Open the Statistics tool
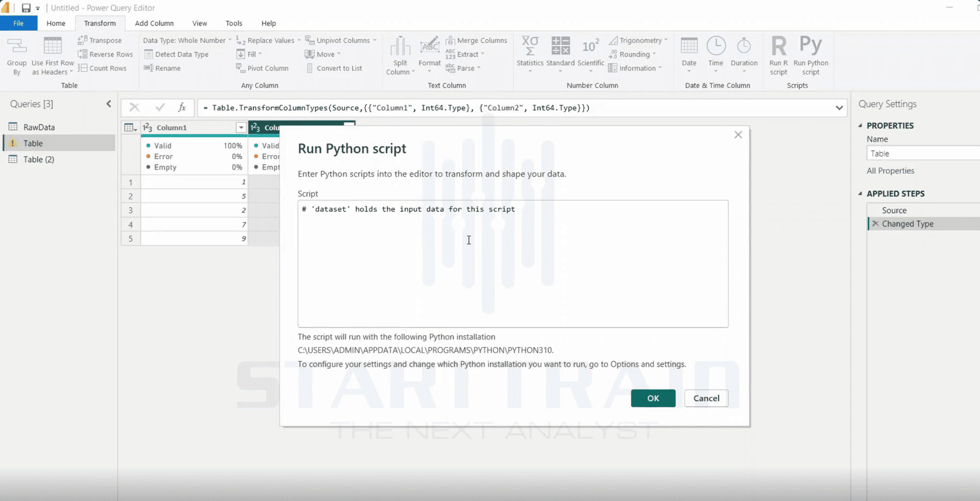Screen dimensions: 980x501 click(530, 54)
